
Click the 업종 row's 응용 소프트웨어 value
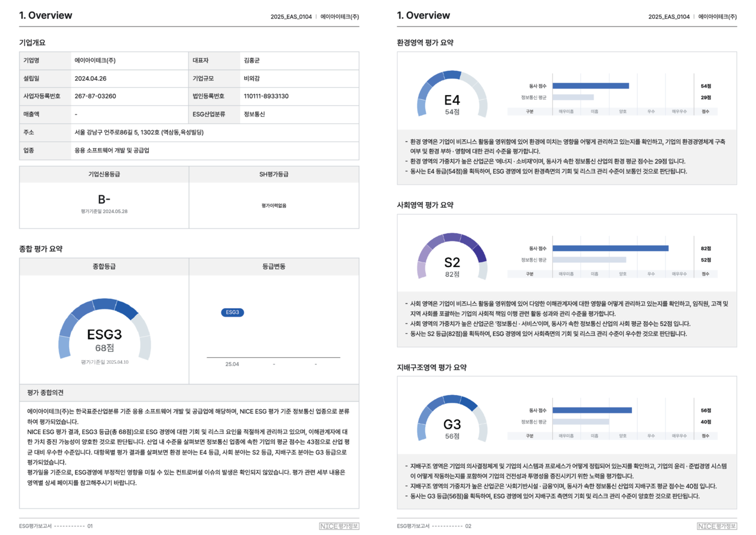112,151
